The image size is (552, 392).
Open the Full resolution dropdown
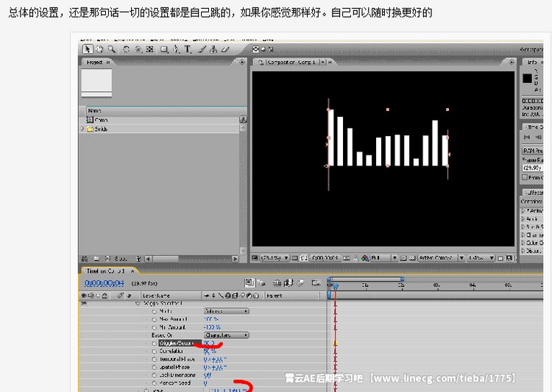(x=383, y=258)
